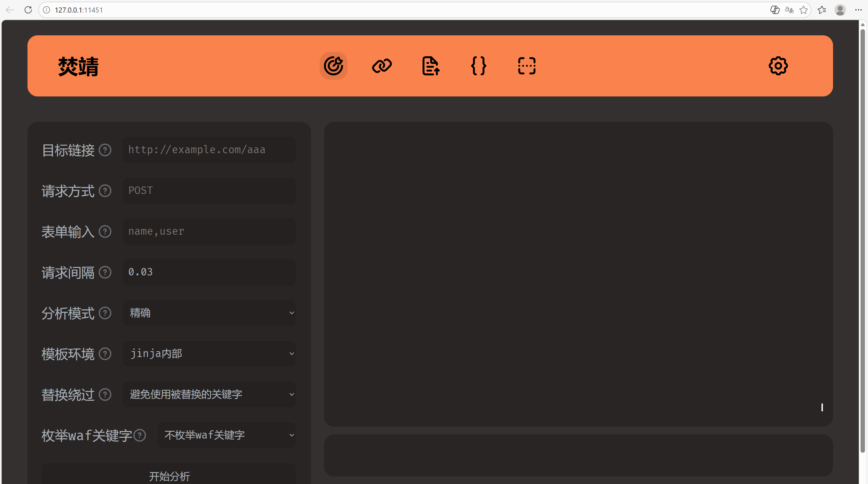Click help icon beside 枚举waf关键字
The height and width of the screenshot is (484, 868).
pyautogui.click(x=140, y=435)
